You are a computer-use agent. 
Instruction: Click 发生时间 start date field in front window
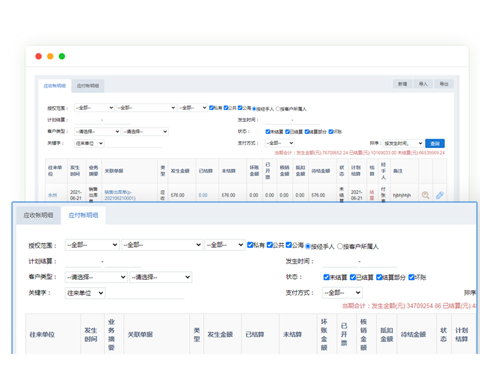point(340,261)
